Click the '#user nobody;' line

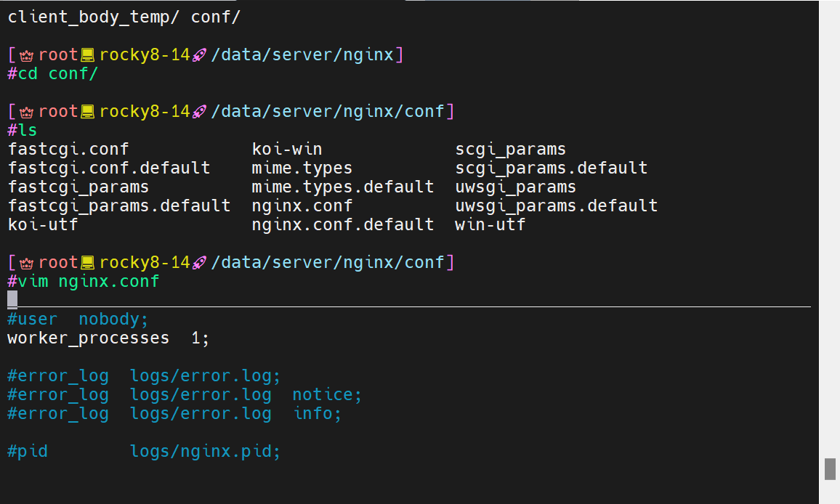[78, 320]
